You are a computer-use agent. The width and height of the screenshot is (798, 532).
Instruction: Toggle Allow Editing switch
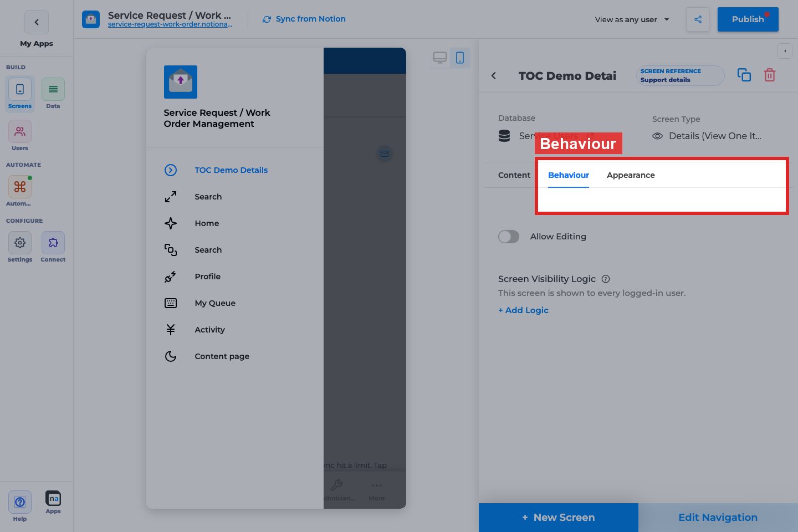point(509,237)
